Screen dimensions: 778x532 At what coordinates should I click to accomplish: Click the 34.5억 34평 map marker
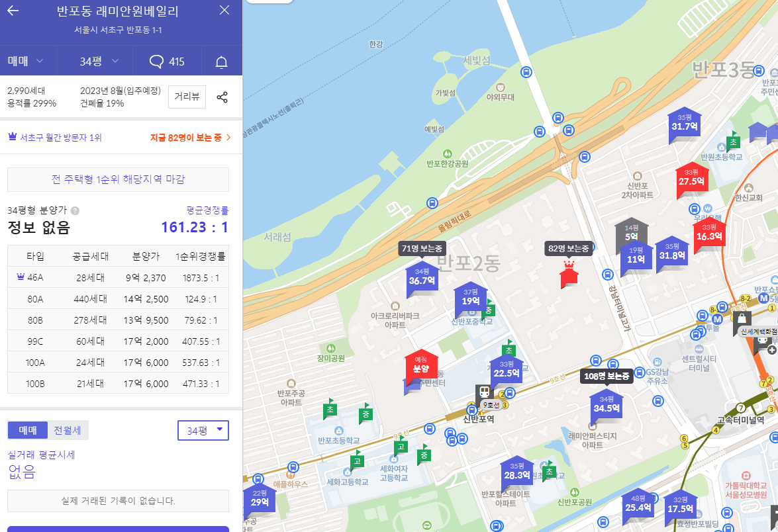(607, 406)
